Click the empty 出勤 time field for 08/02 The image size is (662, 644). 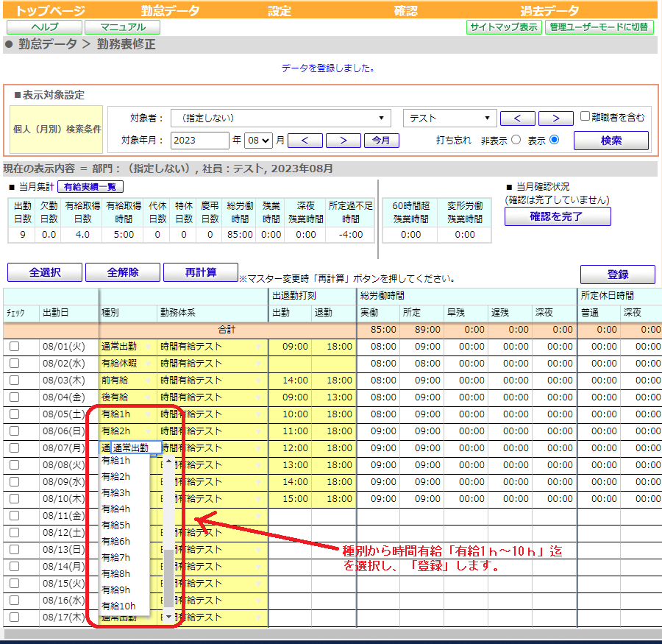pos(290,364)
